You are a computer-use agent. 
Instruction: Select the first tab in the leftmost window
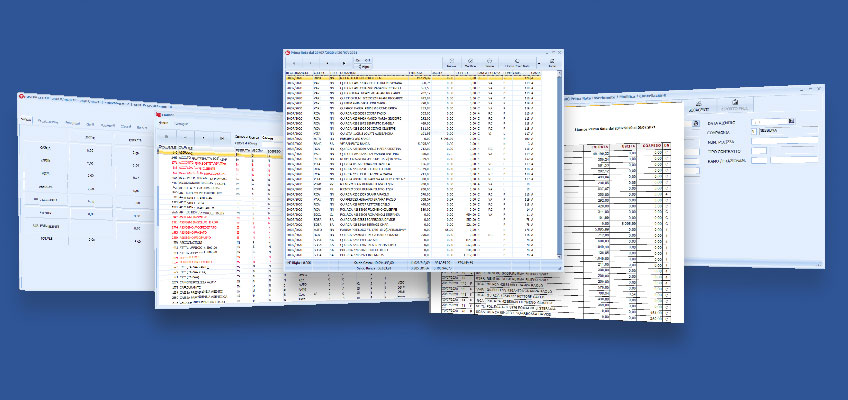coord(28,121)
